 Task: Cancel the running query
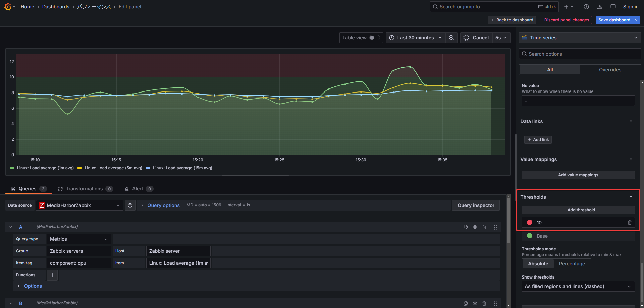[476, 38]
